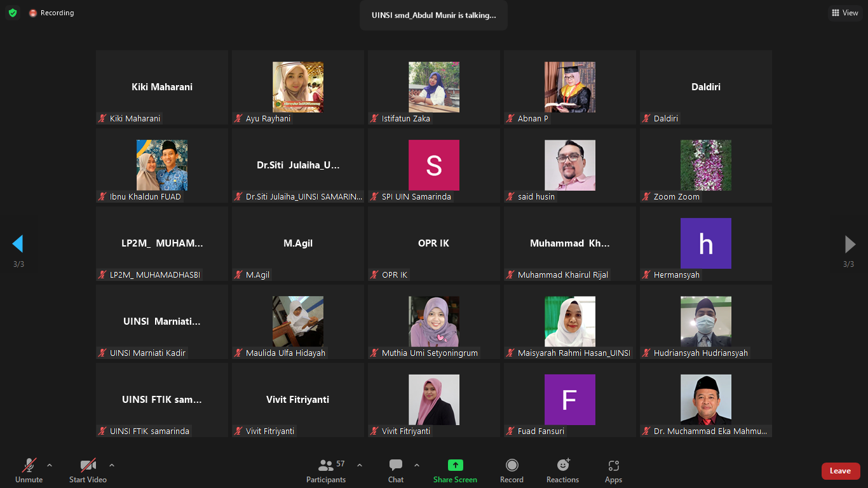Click Ibnu Khaldun FUAD's photo
Image resolution: width=868 pixels, height=488 pixels.
coord(162,165)
